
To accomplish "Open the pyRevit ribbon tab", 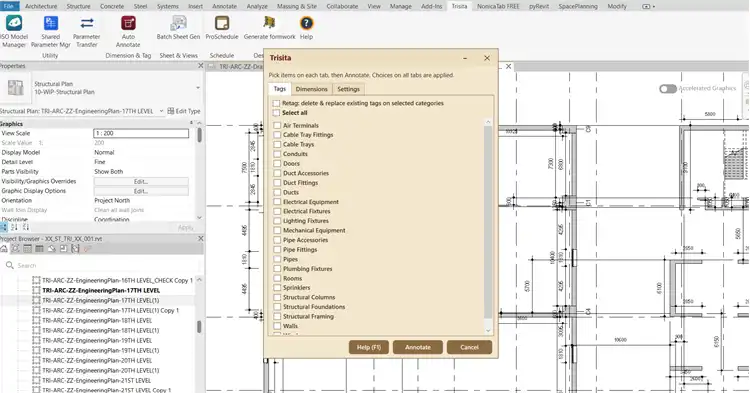I will 539,7.
